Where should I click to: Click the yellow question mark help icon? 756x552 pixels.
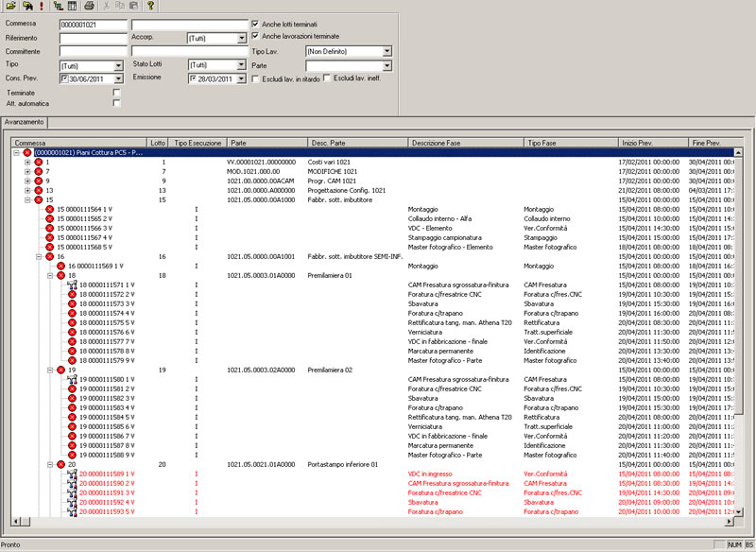tap(150, 6)
